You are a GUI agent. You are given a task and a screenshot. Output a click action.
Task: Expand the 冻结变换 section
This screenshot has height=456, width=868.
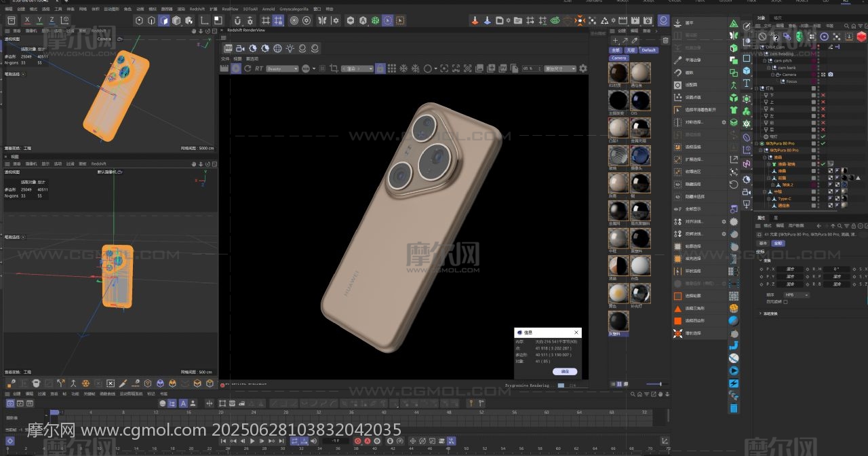[760, 313]
